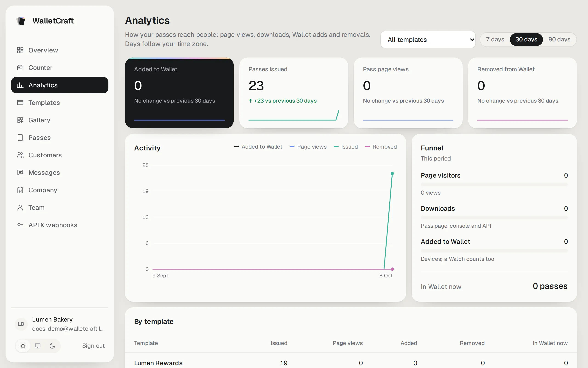This screenshot has width=588, height=368.
Task: Click the Lumen Bakery account name
Action: [x=52, y=319]
